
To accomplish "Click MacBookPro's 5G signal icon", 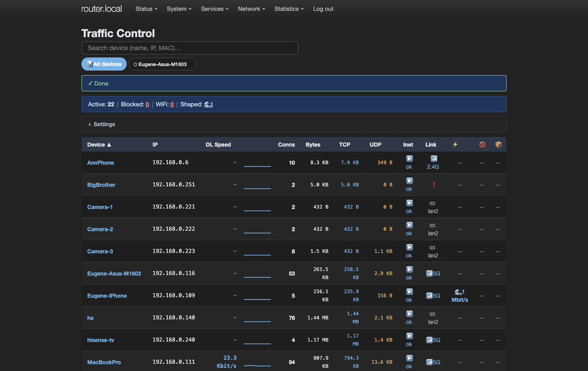I will point(429,362).
